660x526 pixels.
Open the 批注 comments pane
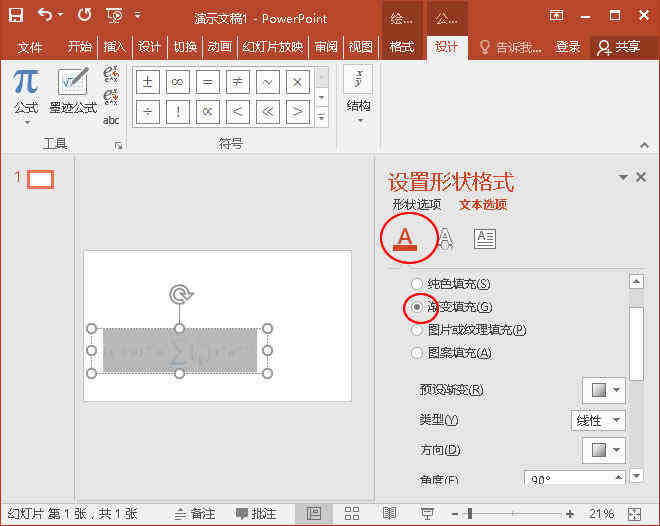click(256, 514)
